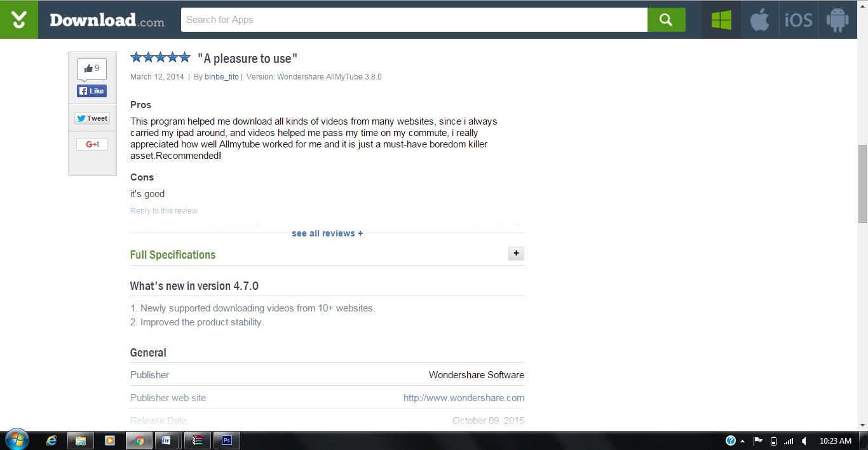Viewport: 868px width, 450px height.
Task: Open Windows Explorer folder taskbar icon
Action: [x=81, y=440]
